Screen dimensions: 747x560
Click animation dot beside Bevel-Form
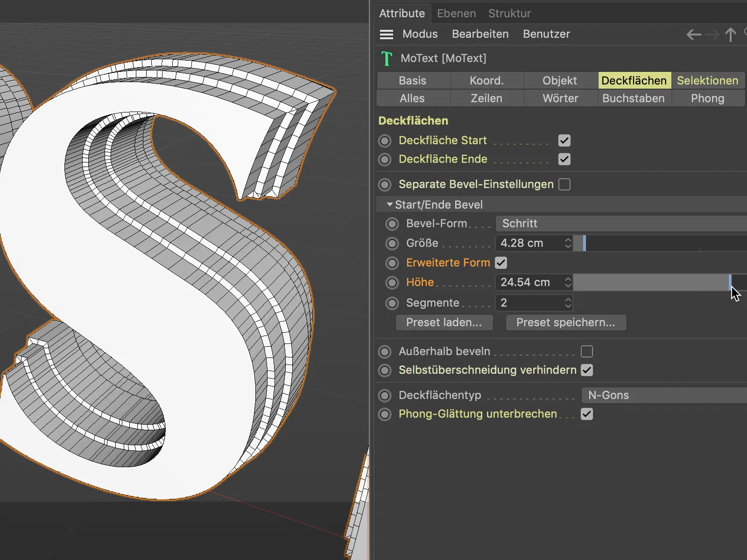pyautogui.click(x=392, y=224)
